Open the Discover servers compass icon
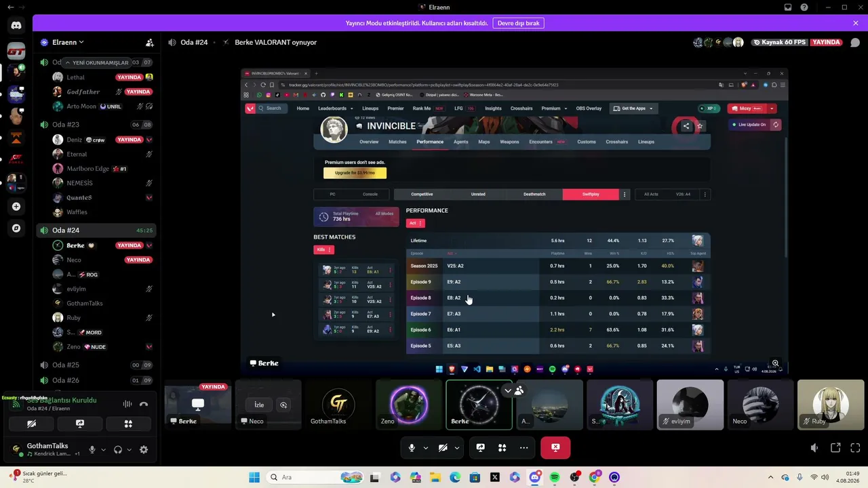Screen dimensions: 868x488 (x=16, y=228)
